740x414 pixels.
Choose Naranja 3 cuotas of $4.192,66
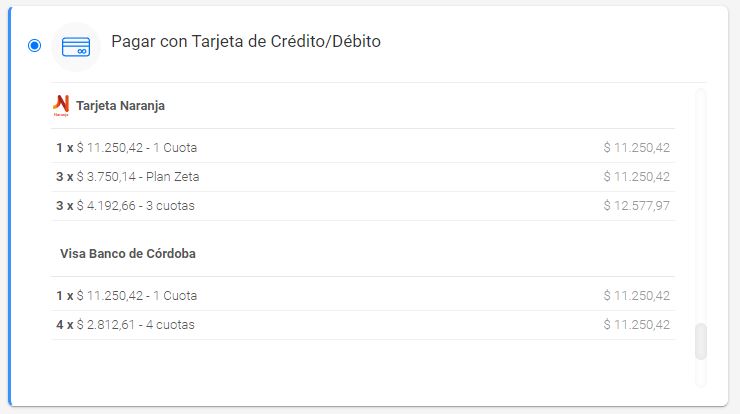tap(363, 206)
